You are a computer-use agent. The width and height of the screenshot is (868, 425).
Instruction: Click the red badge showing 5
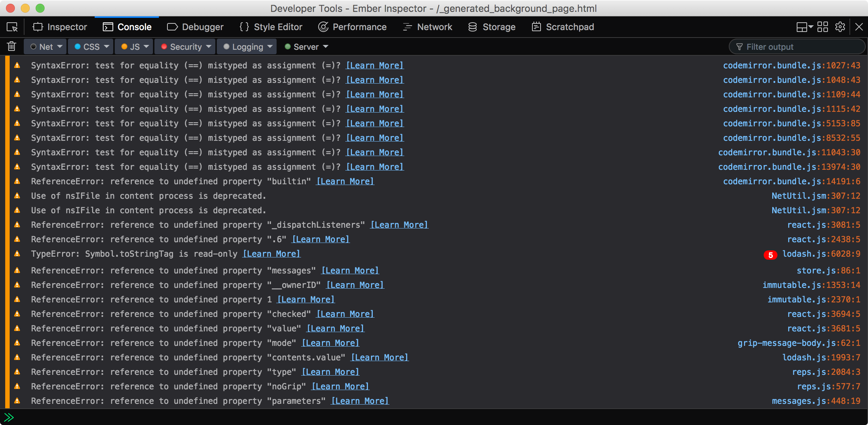point(770,255)
